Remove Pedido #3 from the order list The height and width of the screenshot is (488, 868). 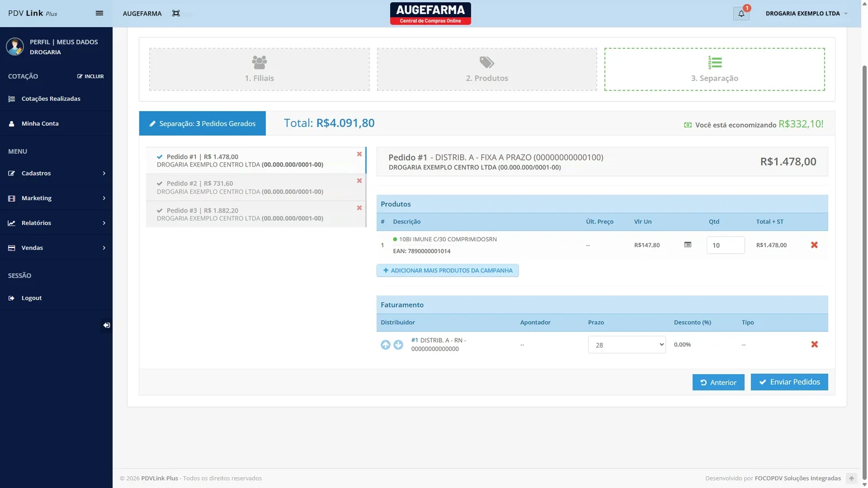click(x=359, y=208)
